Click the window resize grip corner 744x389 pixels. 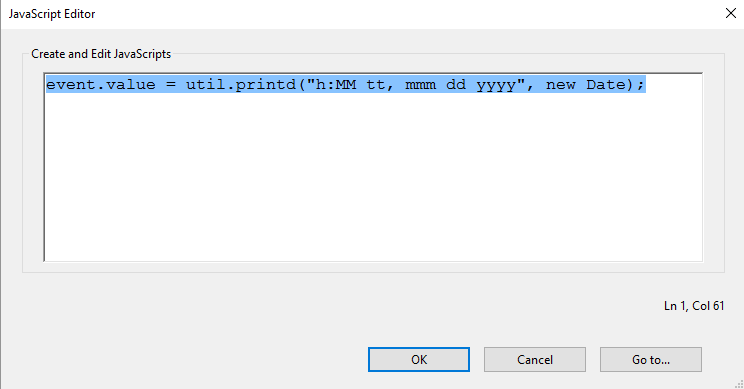(x=739, y=384)
